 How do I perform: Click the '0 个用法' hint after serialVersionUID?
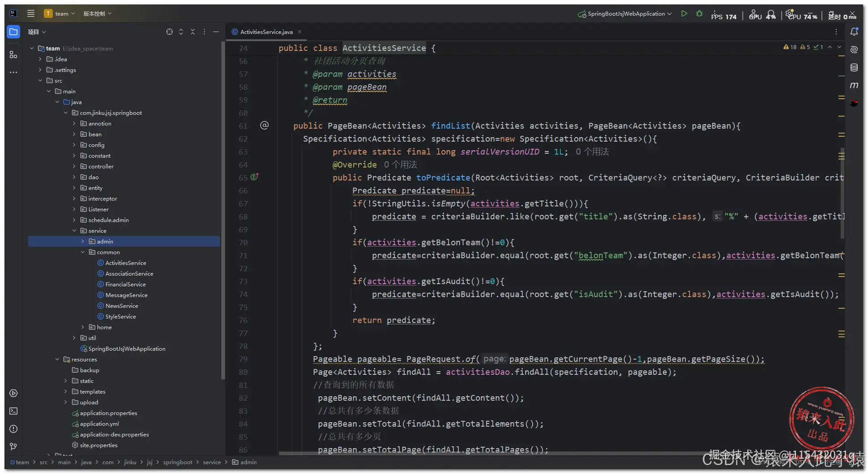pyautogui.click(x=592, y=151)
